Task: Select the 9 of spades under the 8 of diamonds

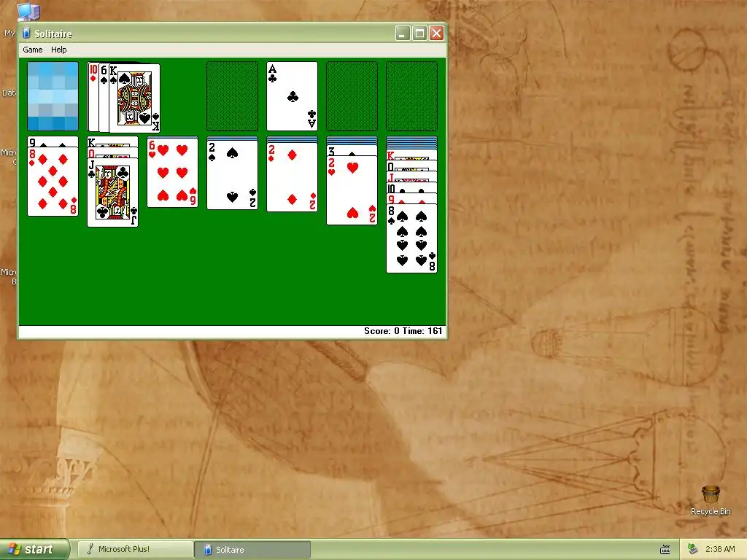Action: coord(53,141)
